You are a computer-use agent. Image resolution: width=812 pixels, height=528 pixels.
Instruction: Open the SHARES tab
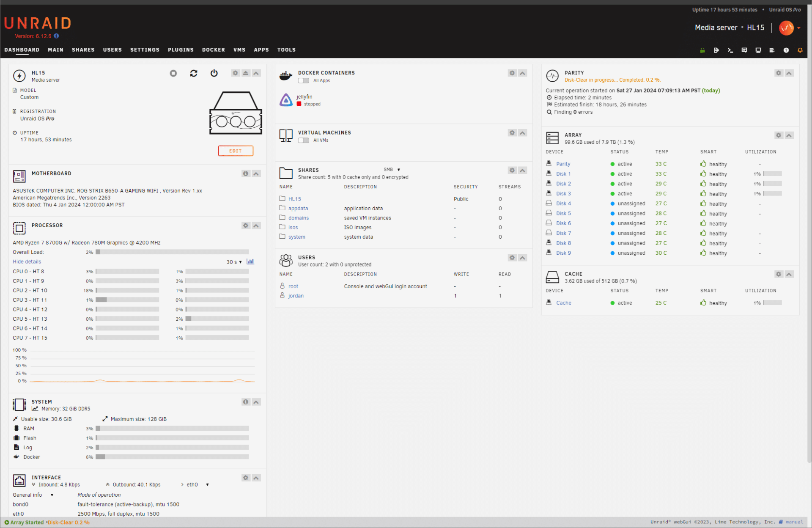(x=83, y=50)
